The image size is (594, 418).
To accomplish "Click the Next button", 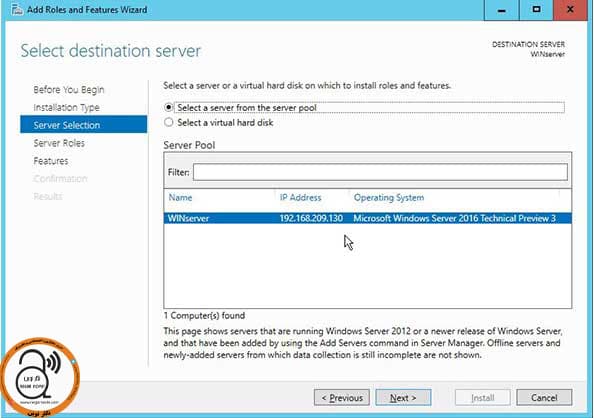I will click(x=403, y=398).
